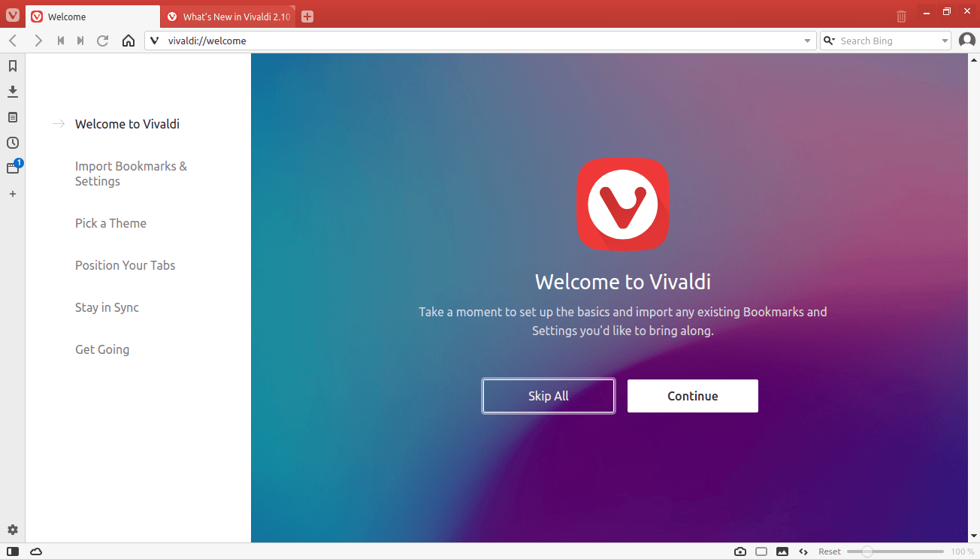Open the Settings gear in the sidebar
This screenshot has height=559, width=980.
point(13,530)
